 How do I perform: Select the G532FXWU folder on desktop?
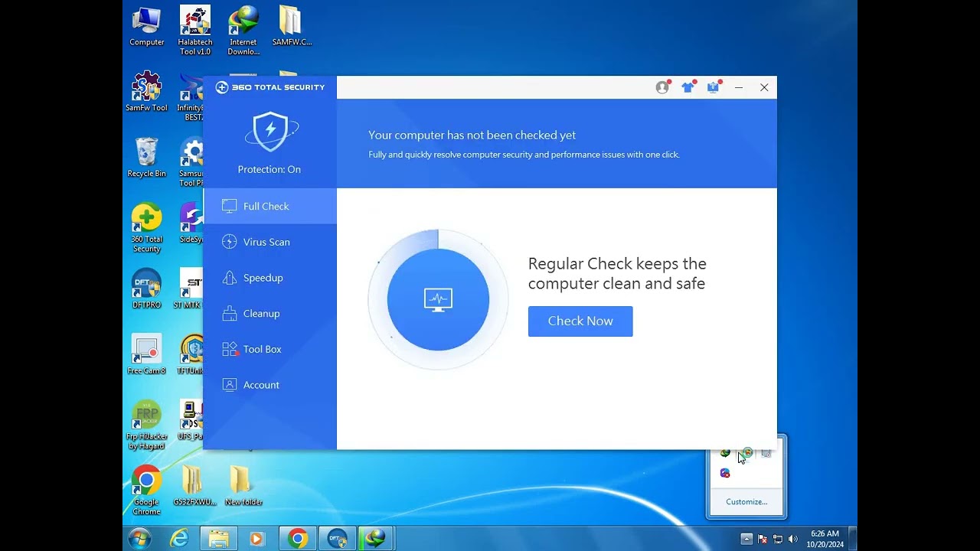coord(194,486)
